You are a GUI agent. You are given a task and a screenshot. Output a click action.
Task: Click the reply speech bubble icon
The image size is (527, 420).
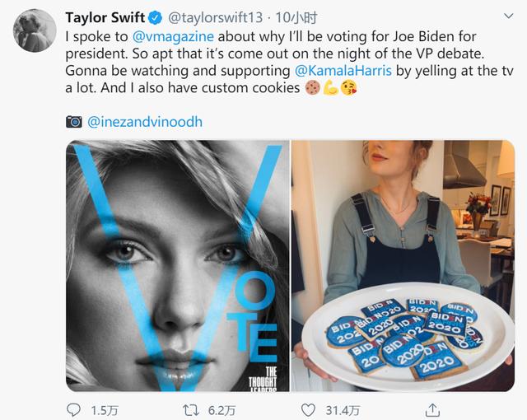(73, 409)
